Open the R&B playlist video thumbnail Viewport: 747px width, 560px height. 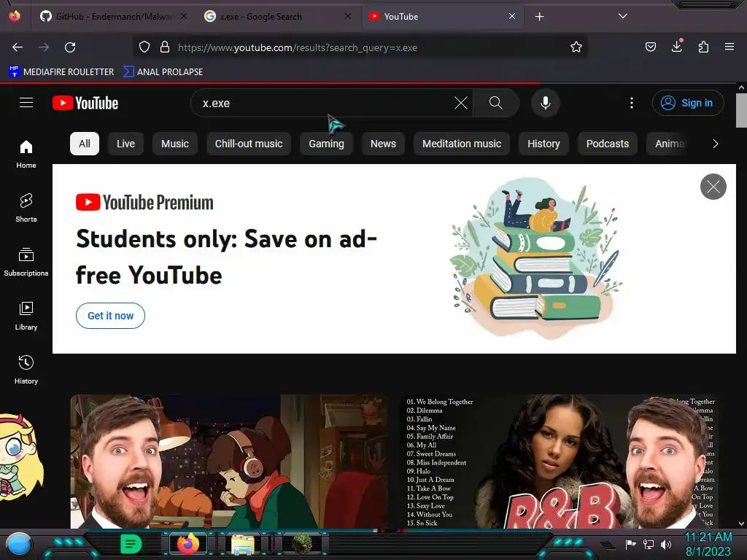point(560,461)
